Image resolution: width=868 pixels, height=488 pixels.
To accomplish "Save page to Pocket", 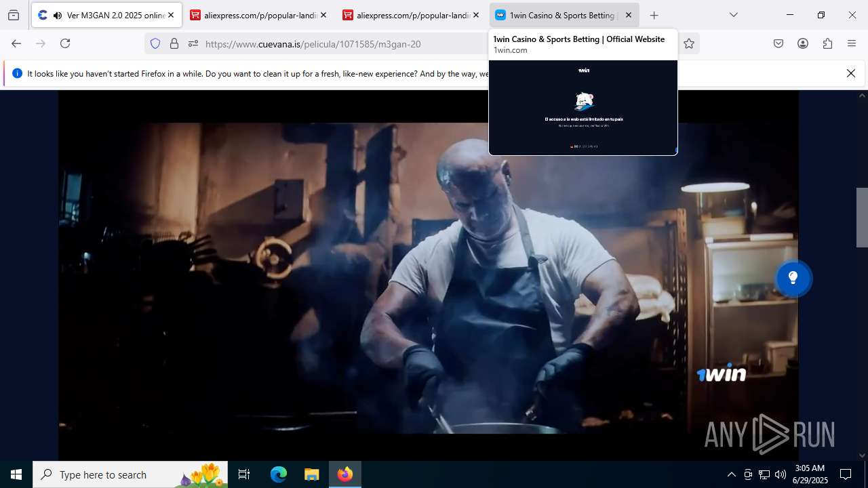I will (x=778, y=43).
